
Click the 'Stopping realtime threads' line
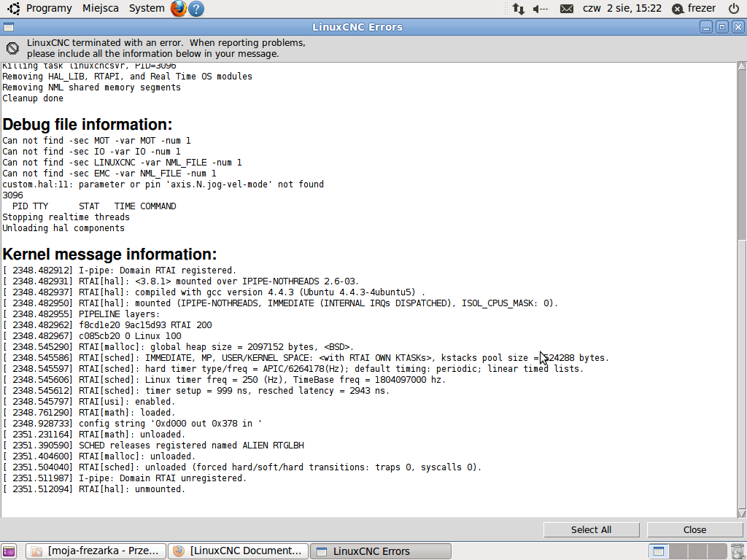(66, 217)
